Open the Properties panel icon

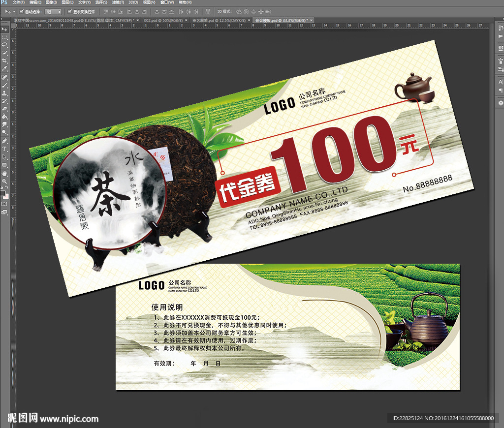(501, 49)
